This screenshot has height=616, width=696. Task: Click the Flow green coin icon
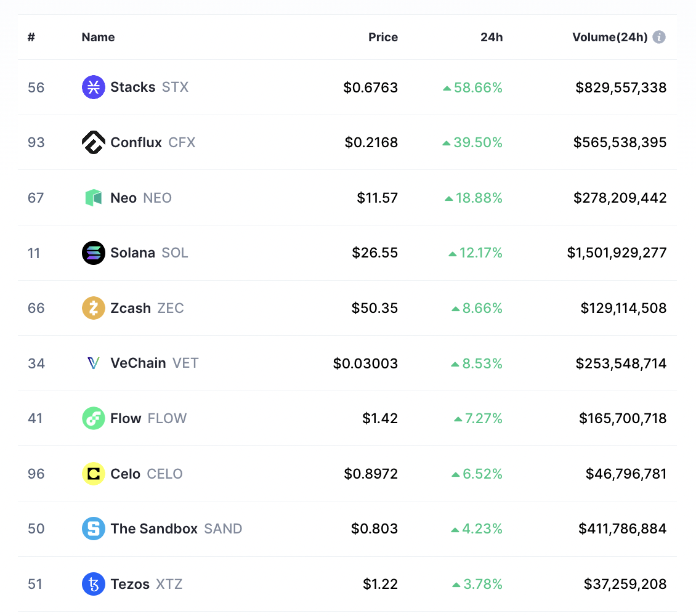coord(93,418)
